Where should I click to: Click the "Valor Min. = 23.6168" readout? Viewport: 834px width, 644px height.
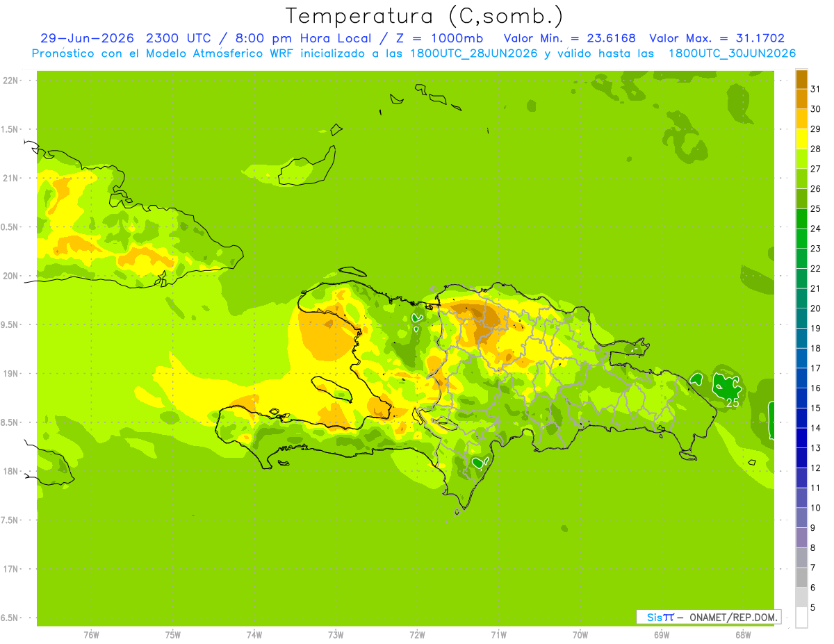point(569,38)
